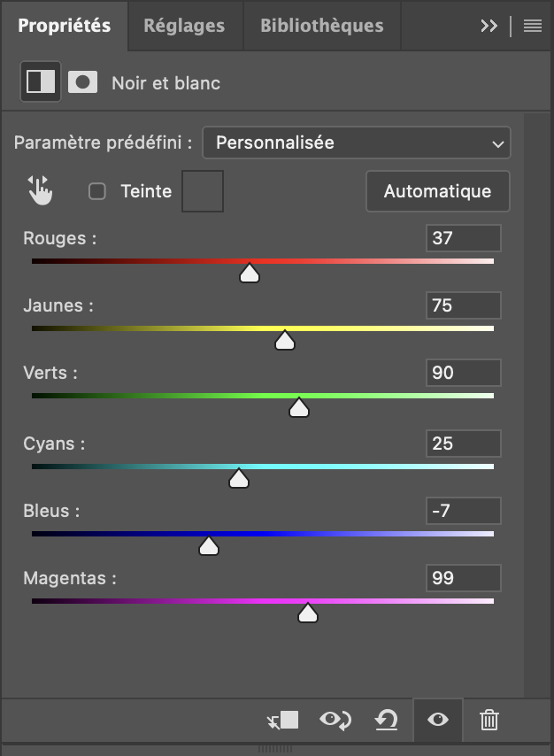Viewport: 554px width, 756px height.
Task: Open the Paramètre prédéfini dropdown
Action: 357,143
